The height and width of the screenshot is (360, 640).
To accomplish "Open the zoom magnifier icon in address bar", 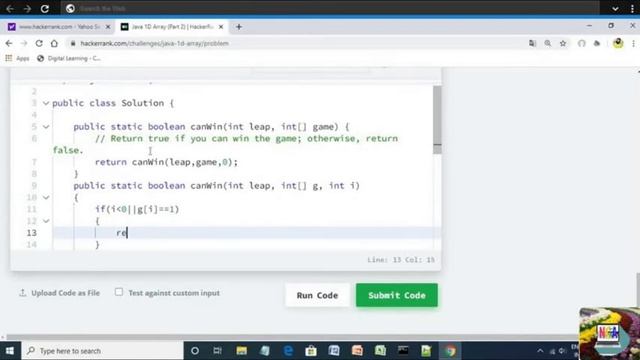I will click(x=548, y=43).
